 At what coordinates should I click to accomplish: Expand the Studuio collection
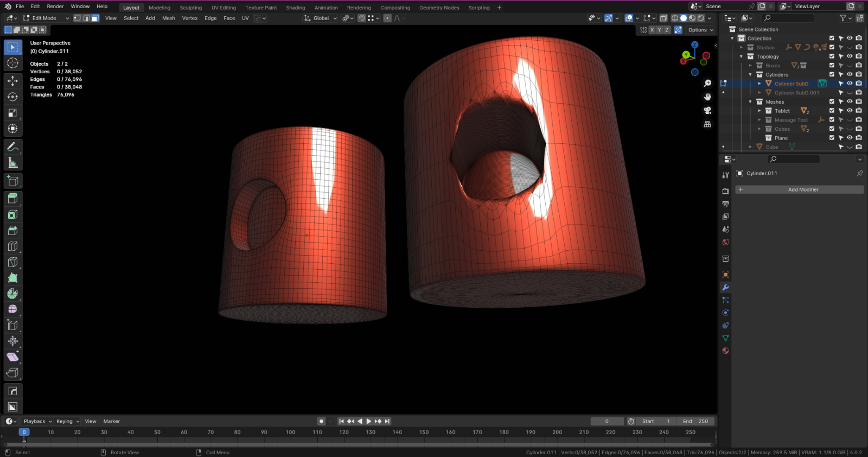pyautogui.click(x=742, y=47)
